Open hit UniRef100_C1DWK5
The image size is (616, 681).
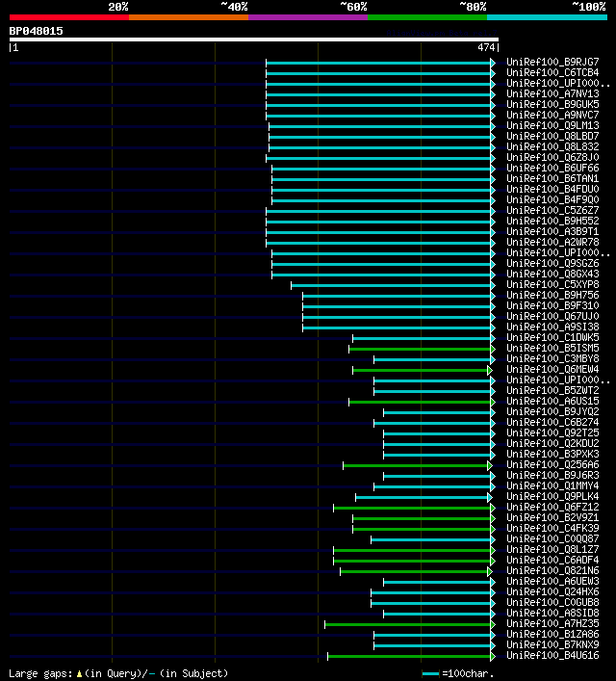click(x=552, y=337)
